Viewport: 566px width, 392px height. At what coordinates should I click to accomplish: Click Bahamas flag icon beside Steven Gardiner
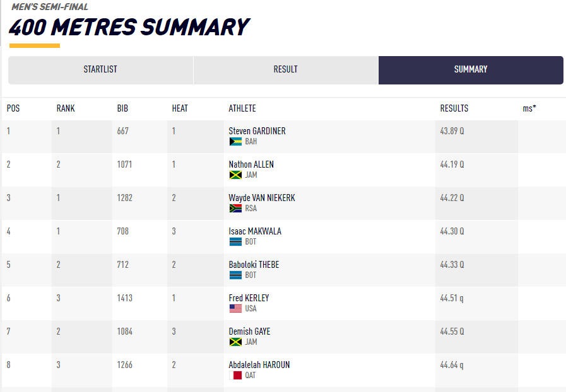pos(235,142)
